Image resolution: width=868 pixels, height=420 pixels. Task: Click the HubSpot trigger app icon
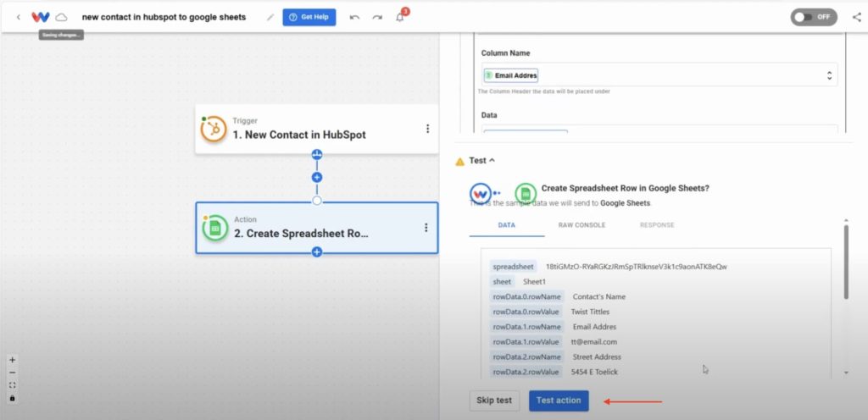coord(213,130)
